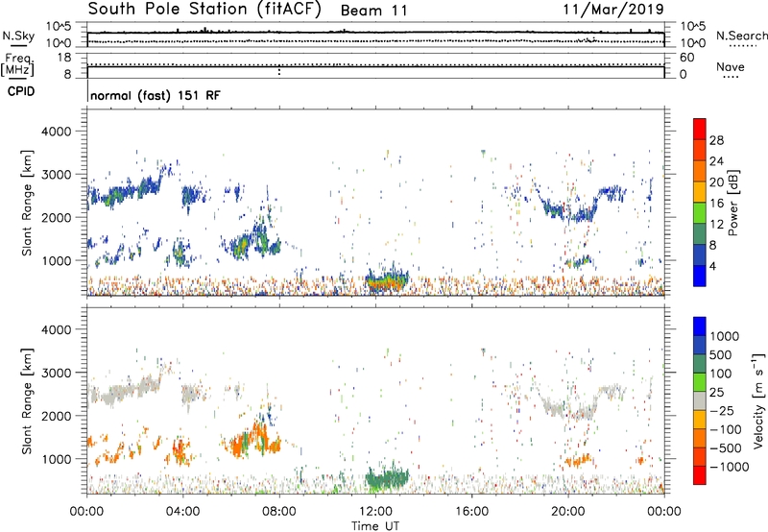This screenshot has height=532, width=768.
Task: Click red top segment of power color bar
Action: point(700,129)
